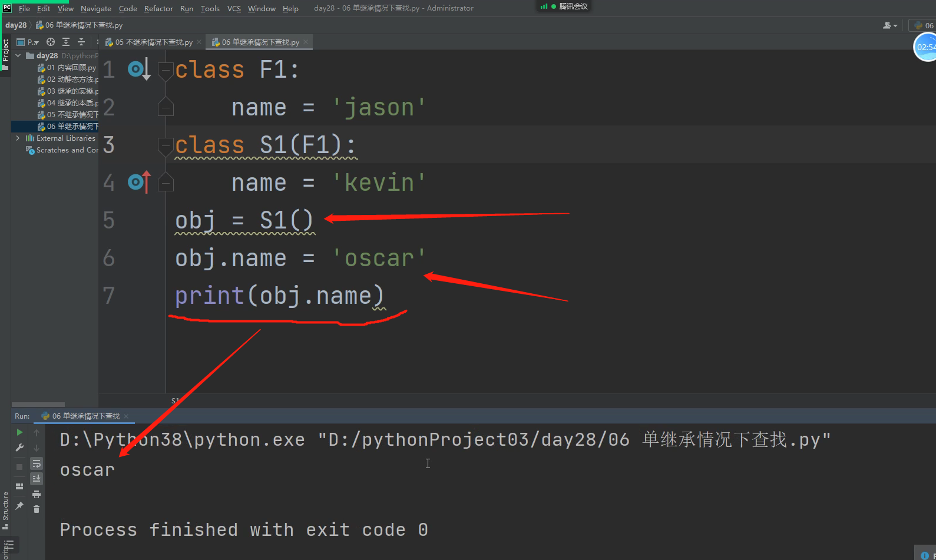The width and height of the screenshot is (936, 560).
Task: Collapse fold end marker on line 4
Action: pos(166,183)
